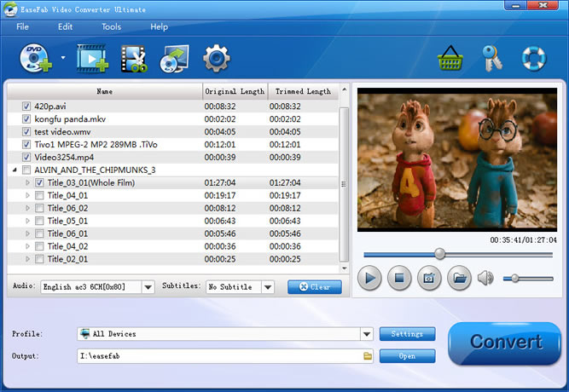Check the Title_04_02 checkbox
This screenshot has height=392, width=569.
(x=39, y=246)
